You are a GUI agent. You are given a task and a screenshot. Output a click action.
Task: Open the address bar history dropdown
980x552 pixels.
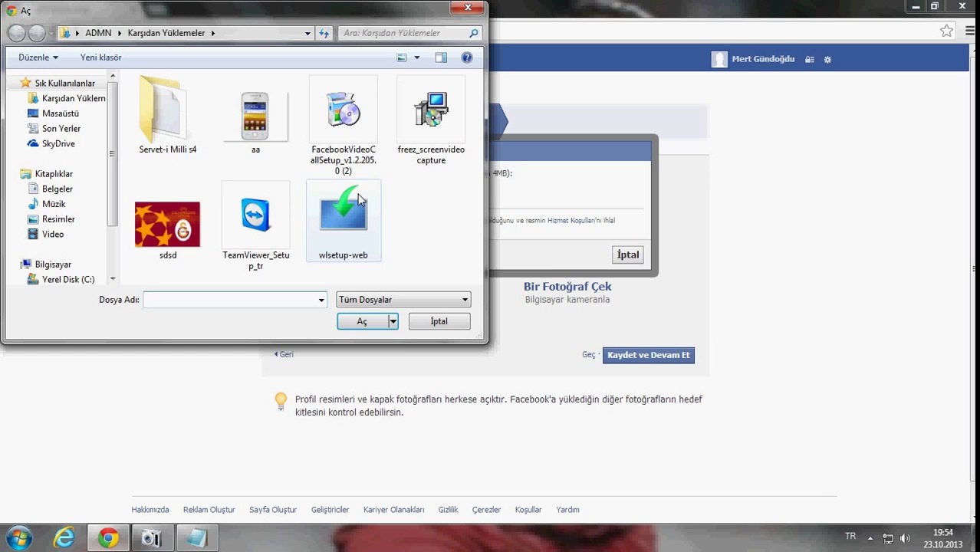coord(307,33)
